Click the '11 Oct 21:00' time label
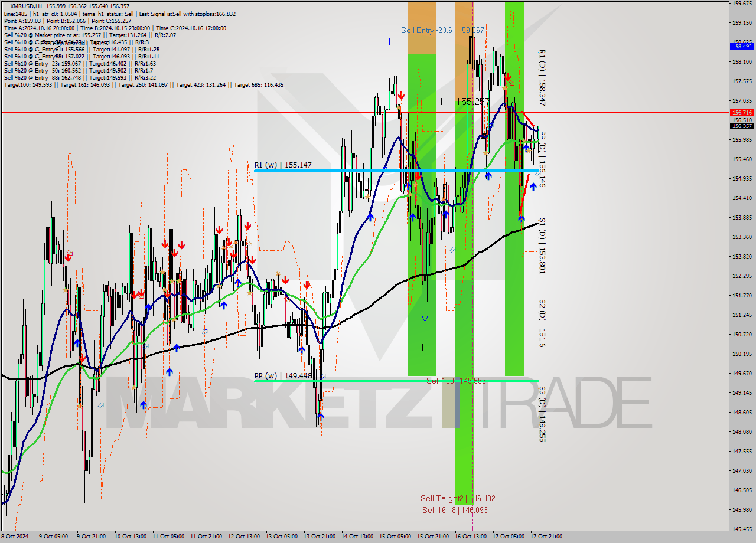Viewport: 756px width, 543px height. pos(206,537)
